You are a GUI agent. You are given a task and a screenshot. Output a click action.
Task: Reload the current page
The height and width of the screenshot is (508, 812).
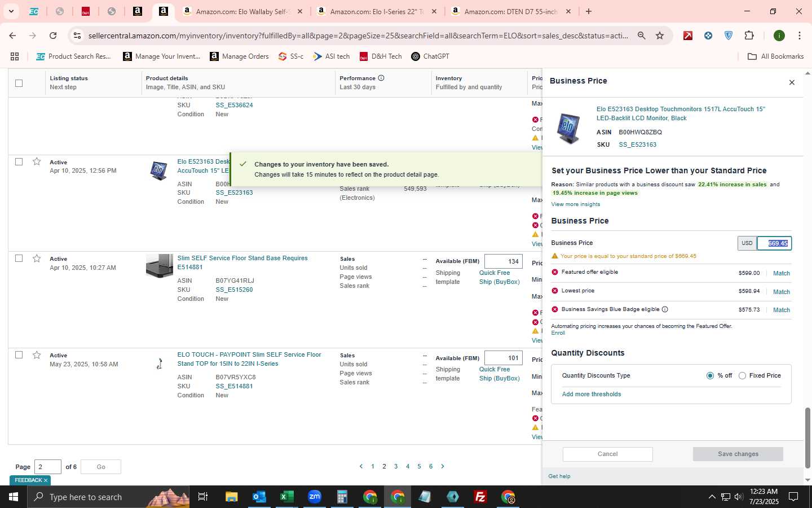pos(53,36)
